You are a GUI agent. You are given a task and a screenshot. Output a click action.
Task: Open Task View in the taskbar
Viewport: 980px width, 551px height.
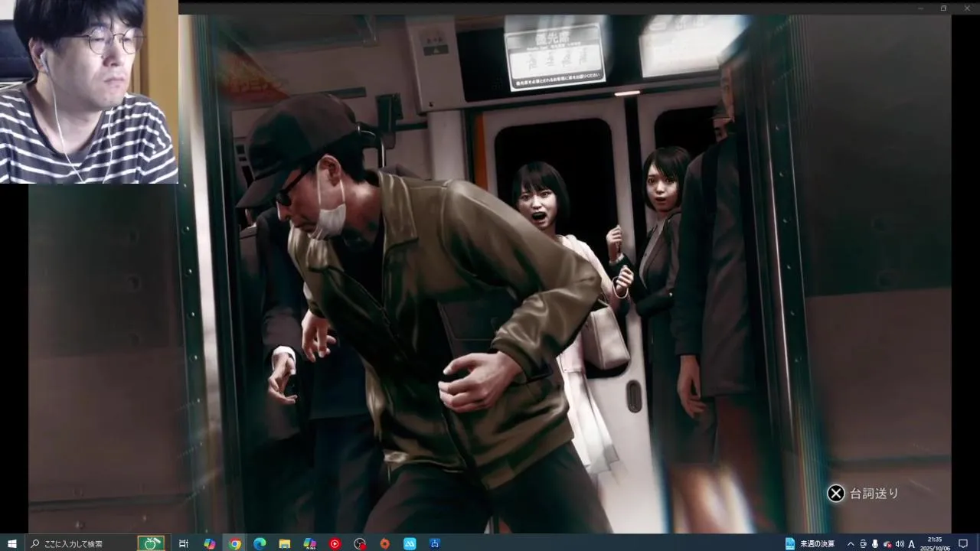click(x=184, y=543)
